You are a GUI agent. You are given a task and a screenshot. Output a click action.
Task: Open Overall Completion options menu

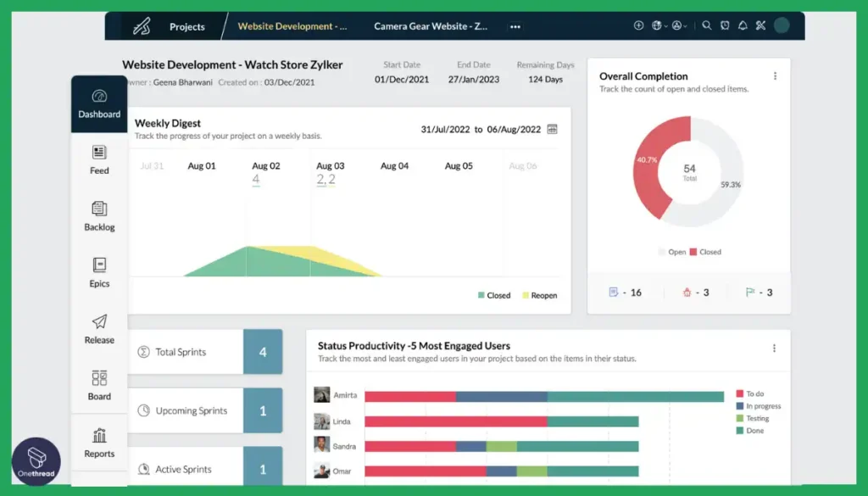(775, 75)
